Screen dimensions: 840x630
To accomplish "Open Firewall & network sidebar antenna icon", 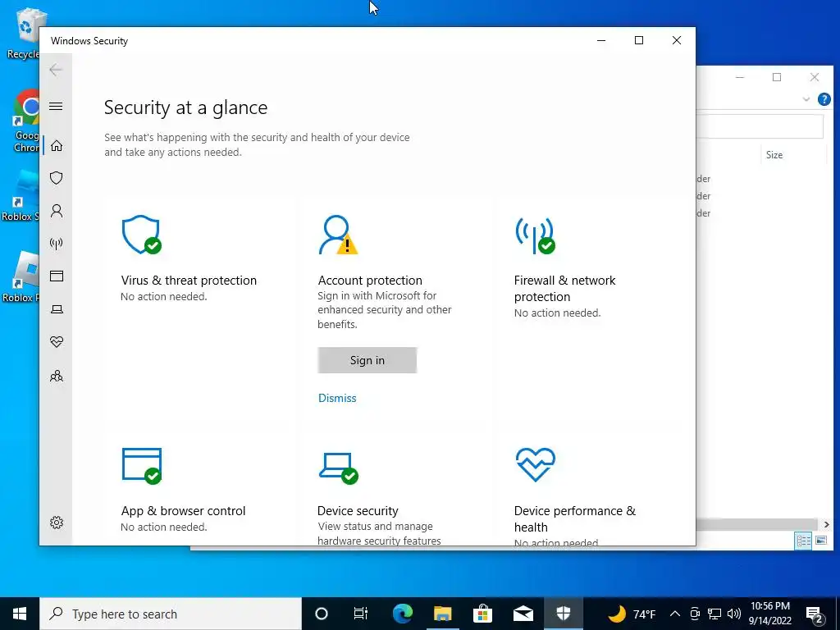I will click(x=57, y=244).
